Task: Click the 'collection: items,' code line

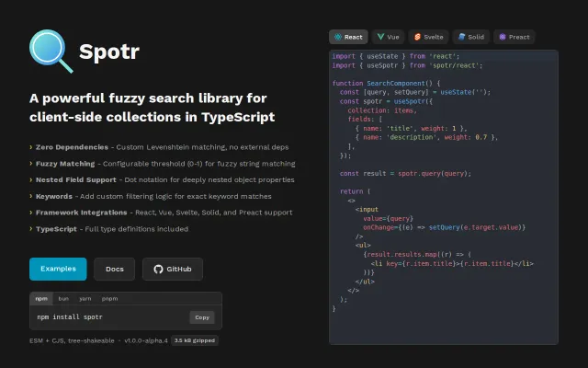Action: pos(382,110)
